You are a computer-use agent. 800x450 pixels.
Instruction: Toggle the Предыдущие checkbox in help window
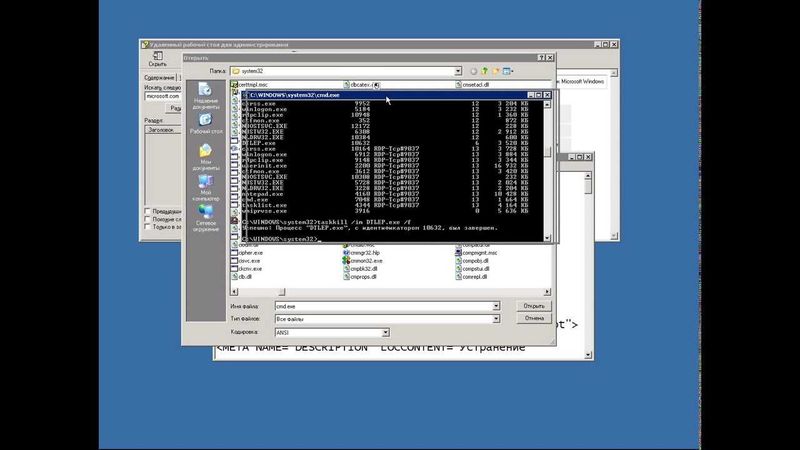coord(147,211)
